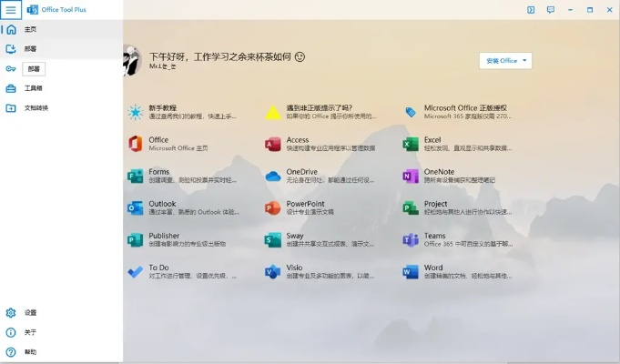
Task: Launch the Project app tile
Action: (x=458, y=207)
